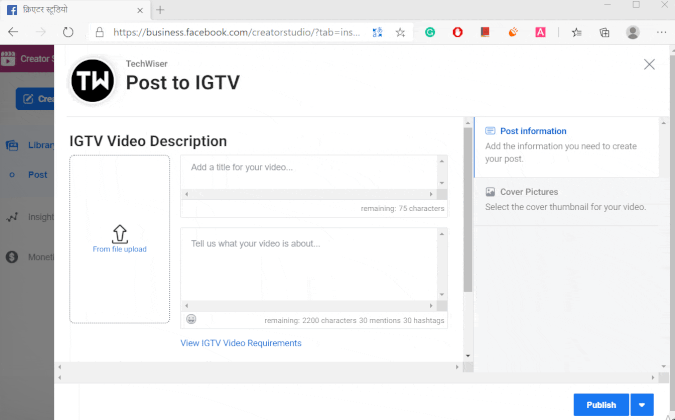This screenshot has height=420, width=675.
Task: Click the browser address URL field
Action: (237, 32)
